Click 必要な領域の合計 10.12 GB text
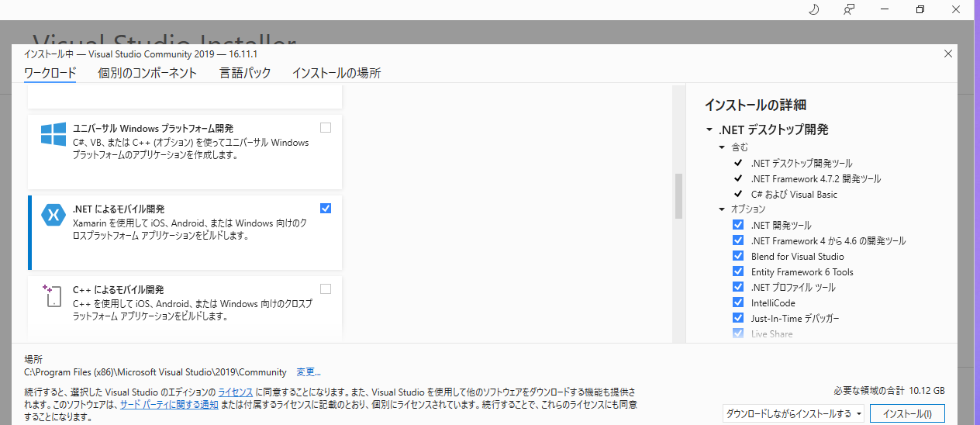 (x=889, y=390)
